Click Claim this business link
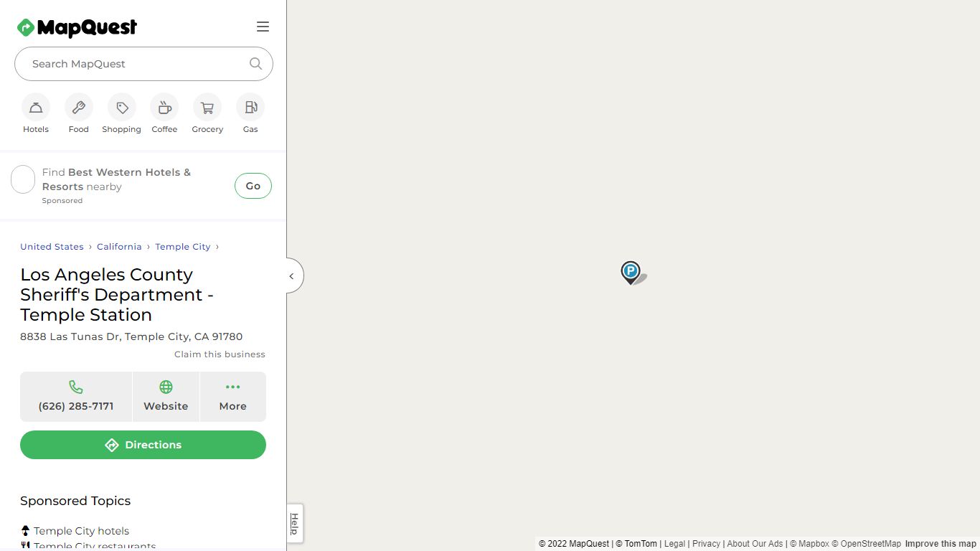The width and height of the screenshot is (980, 551). (220, 354)
